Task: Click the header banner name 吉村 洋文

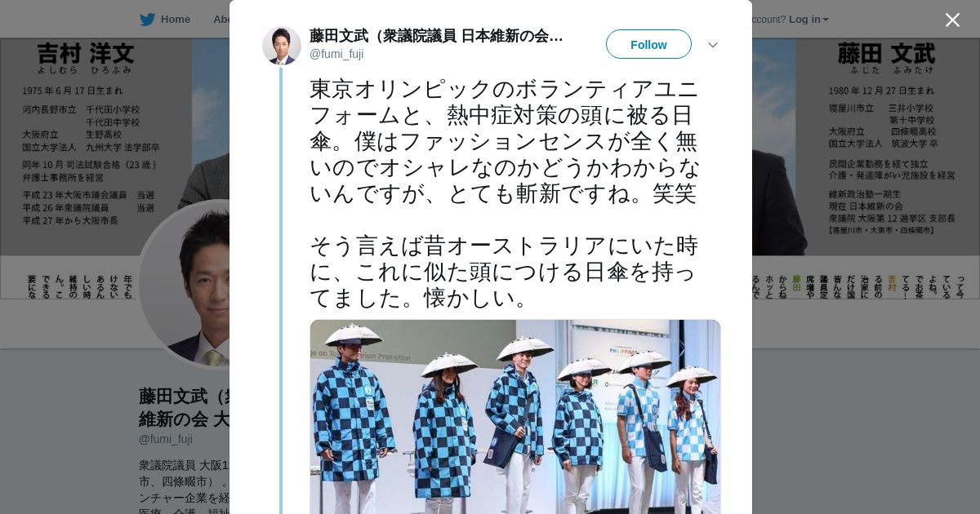Action: (86, 54)
